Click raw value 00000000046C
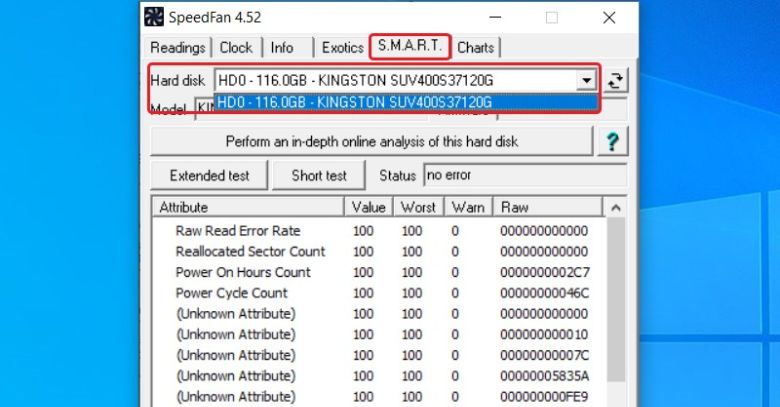The image size is (780, 407). (545, 293)
